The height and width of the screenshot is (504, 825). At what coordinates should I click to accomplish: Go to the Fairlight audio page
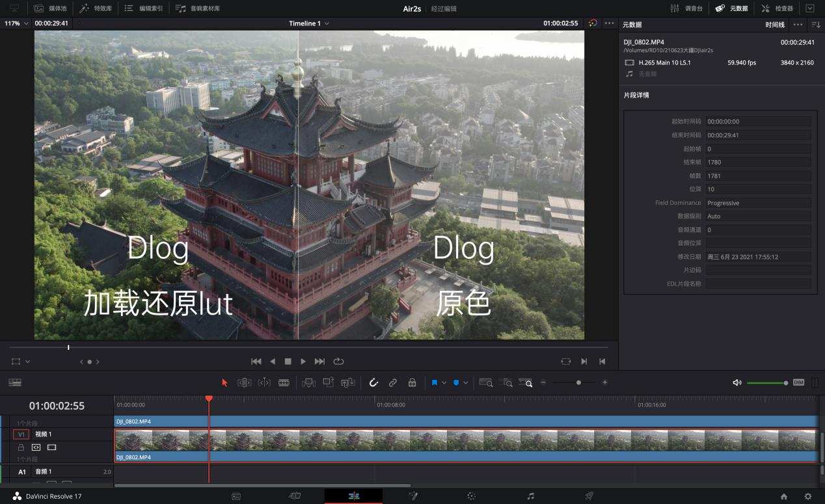[530, 496]
